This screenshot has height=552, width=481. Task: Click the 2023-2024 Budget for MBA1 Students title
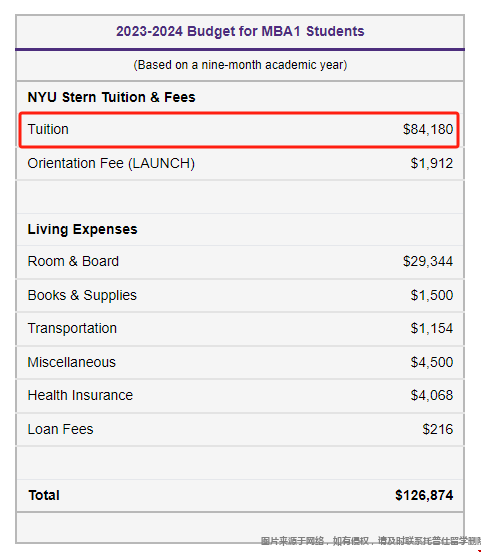pyautogui.click(x=240, y=31)
